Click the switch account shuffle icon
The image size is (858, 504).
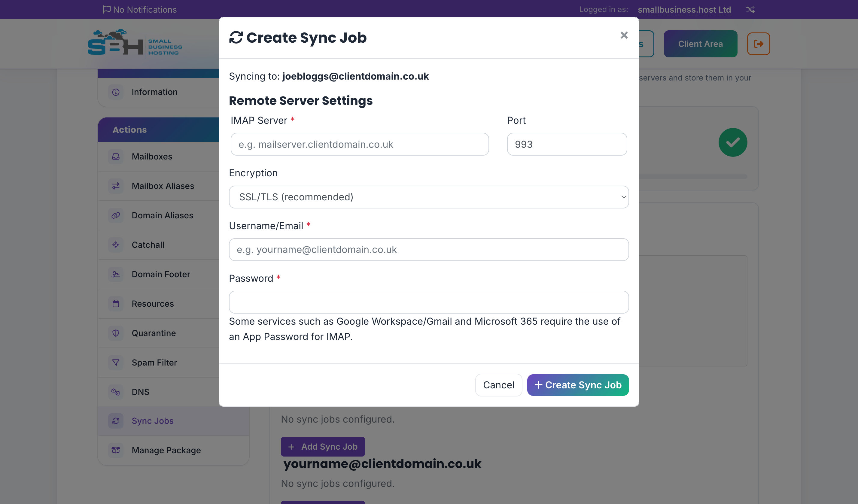point(750,10)
